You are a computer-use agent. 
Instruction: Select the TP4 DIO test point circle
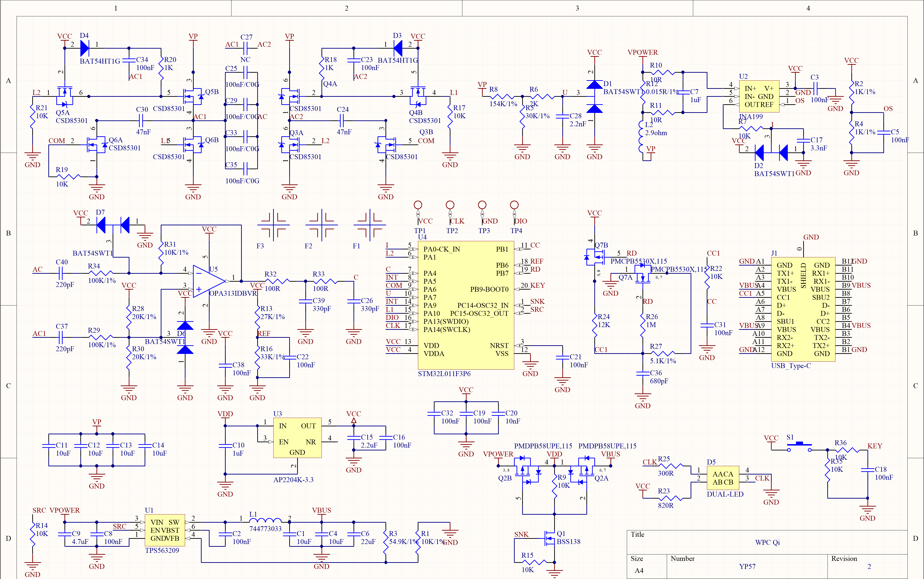click(x=514, y=205)
